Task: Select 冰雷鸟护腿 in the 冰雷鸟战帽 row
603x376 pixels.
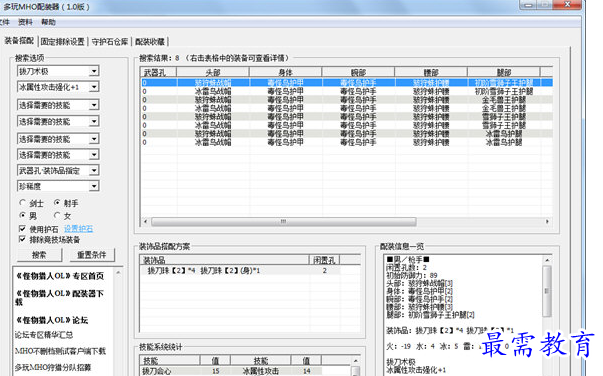Action: point(504,142)
